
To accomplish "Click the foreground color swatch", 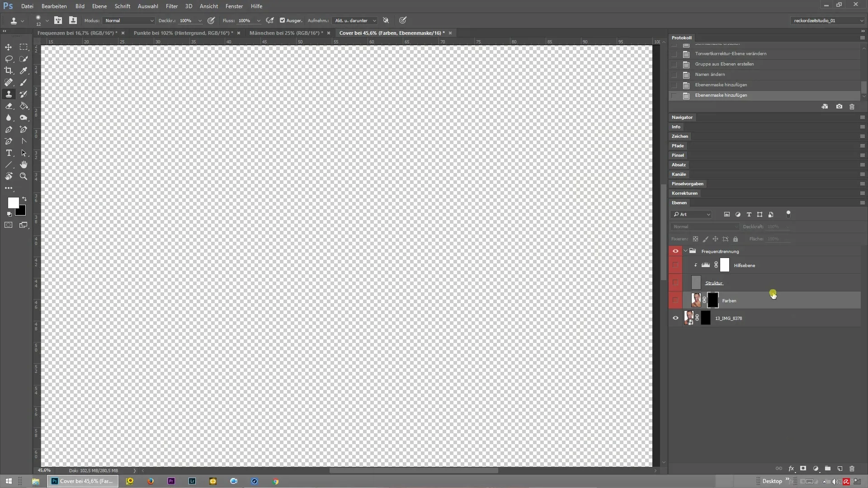I will tap(13, 203).
